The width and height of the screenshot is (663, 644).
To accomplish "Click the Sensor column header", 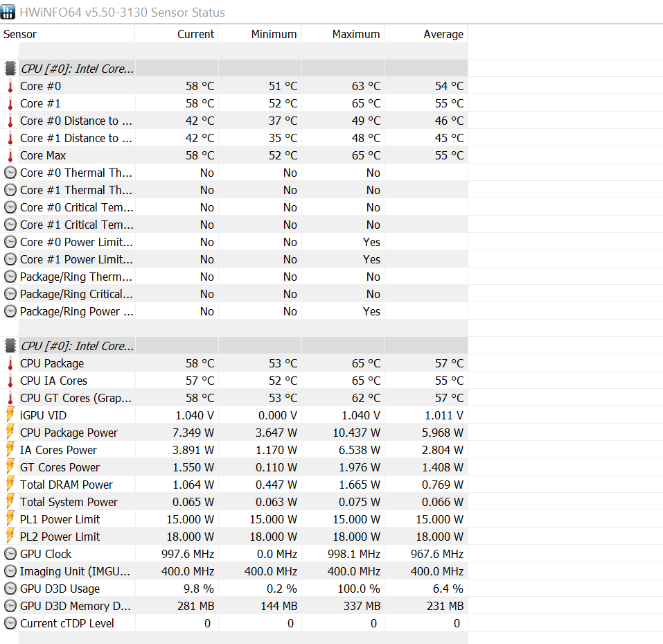I will 68,34.
